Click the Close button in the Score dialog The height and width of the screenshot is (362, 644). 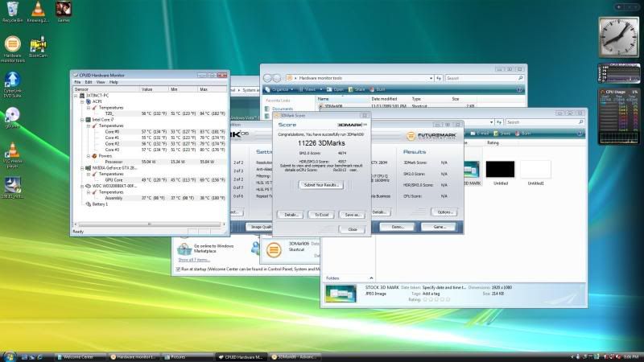352,229
